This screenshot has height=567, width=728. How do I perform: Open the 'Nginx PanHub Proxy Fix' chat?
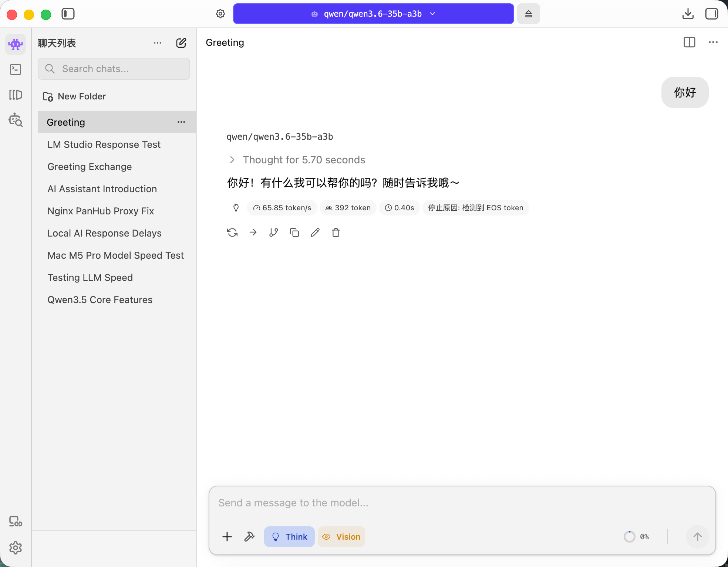coord(101,211)
